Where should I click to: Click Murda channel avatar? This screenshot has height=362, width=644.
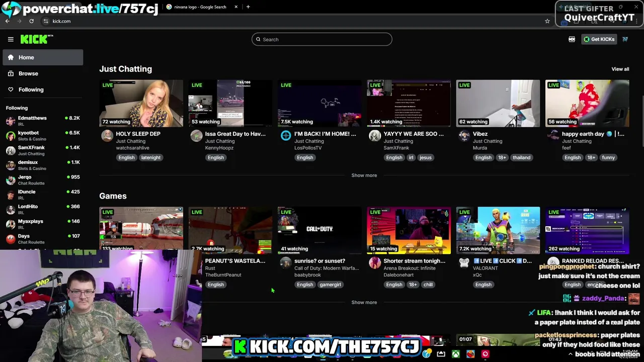coord(464,136)
